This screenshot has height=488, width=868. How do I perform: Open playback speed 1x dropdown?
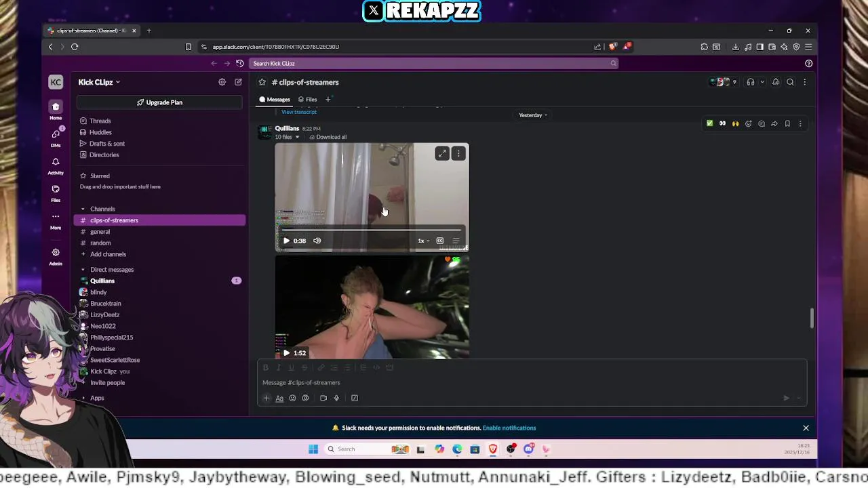pos(423,241)
